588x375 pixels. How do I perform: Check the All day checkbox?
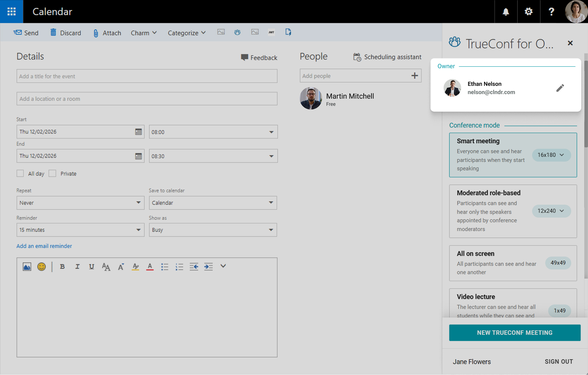20,173
